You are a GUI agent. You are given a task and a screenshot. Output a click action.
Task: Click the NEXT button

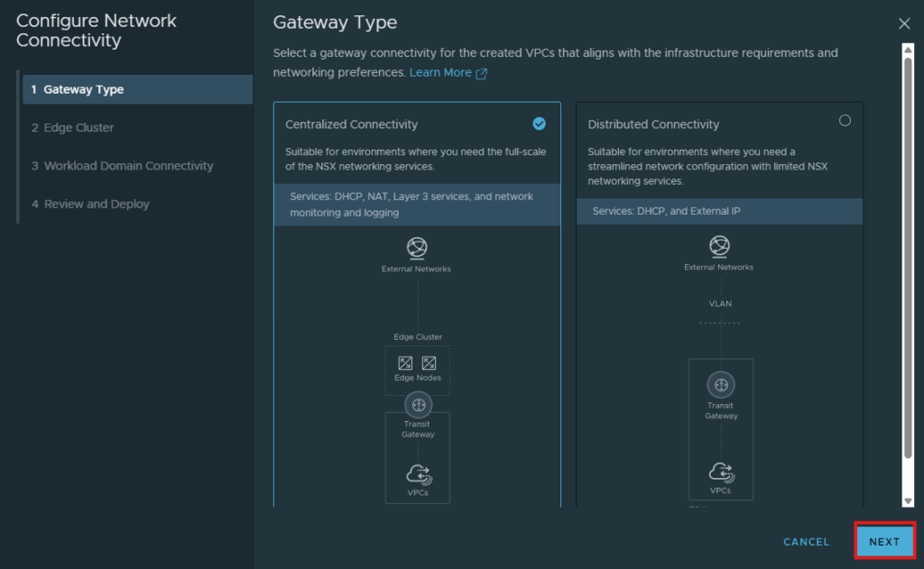click(x=884, y=541)
